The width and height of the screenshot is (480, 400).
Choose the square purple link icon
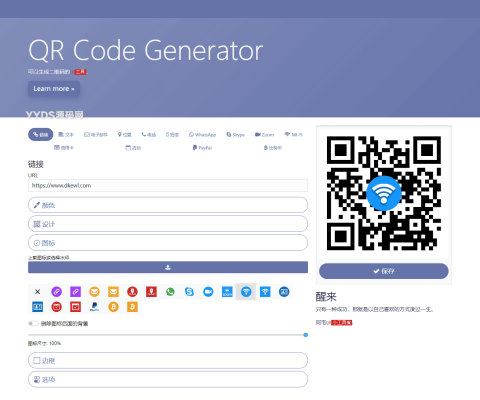[x=75, y=292]
